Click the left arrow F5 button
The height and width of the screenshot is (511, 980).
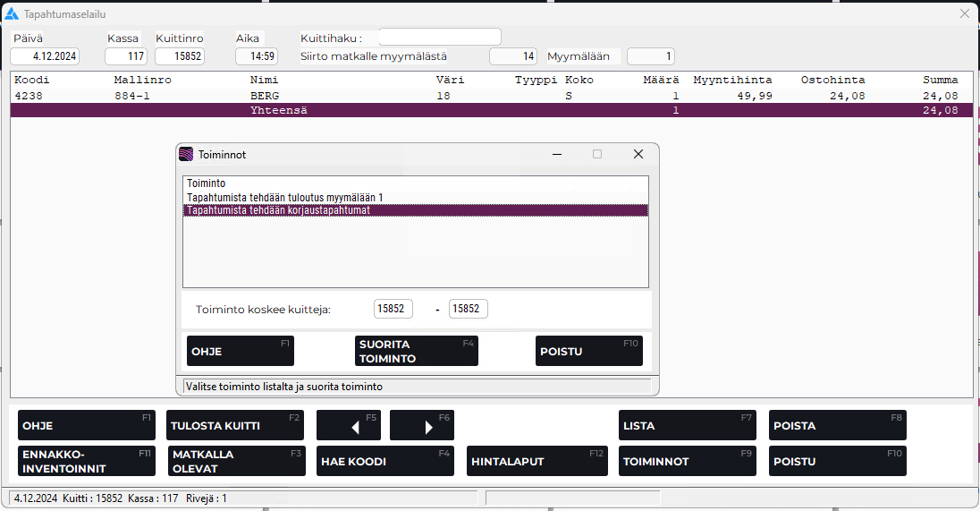coord(349,426)
